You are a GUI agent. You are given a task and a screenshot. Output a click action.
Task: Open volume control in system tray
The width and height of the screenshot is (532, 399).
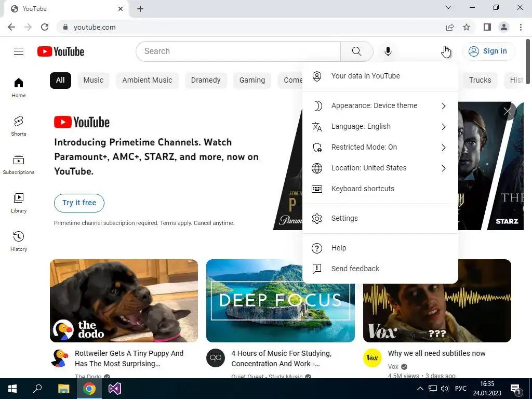point(445,389)
